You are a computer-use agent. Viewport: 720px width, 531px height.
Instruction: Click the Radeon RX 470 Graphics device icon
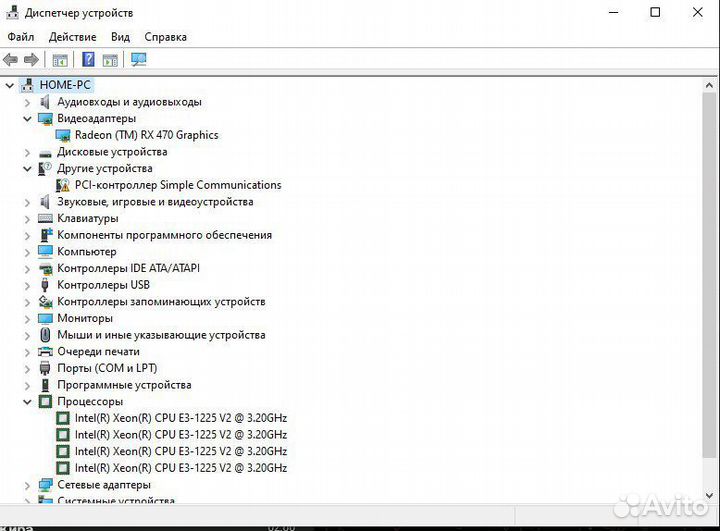click(x=63, y=135)
